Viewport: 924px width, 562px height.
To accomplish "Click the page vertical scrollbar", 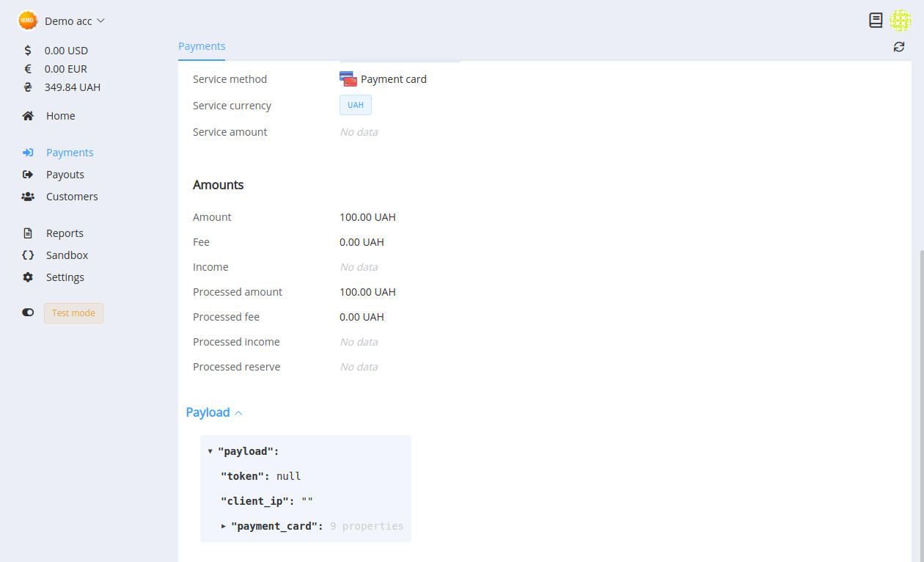I will tap(921, 405).
